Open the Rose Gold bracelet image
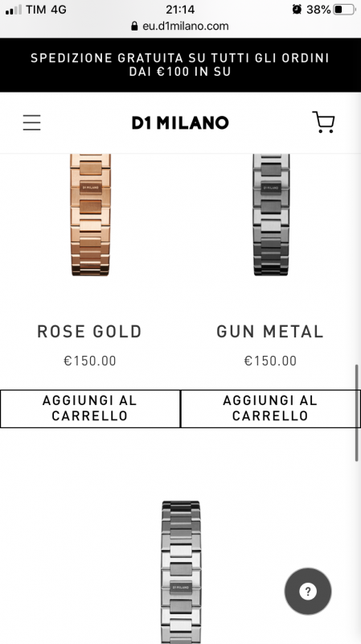Image resolution: width=361 pixels, height=644 pixels. (90, 215)
